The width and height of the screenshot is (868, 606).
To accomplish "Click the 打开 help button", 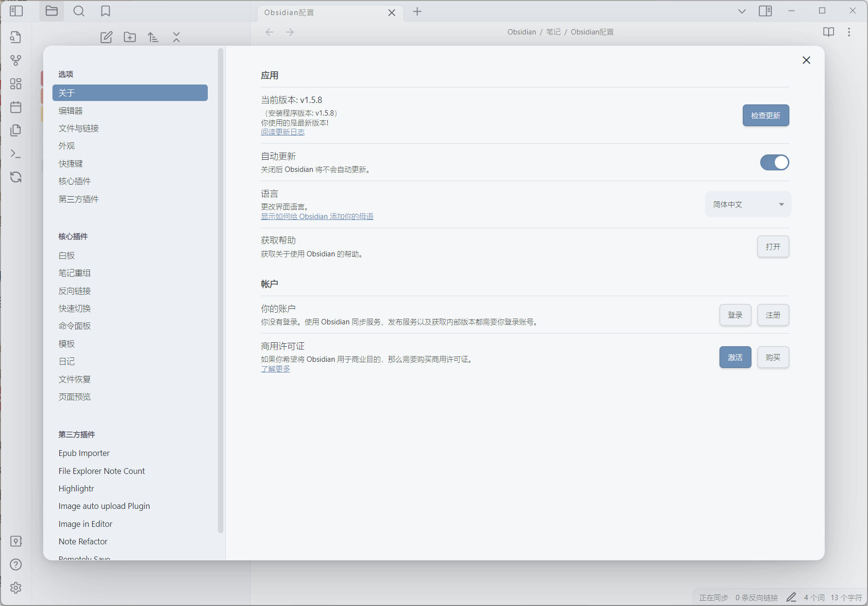I will [x=773, y=247].
